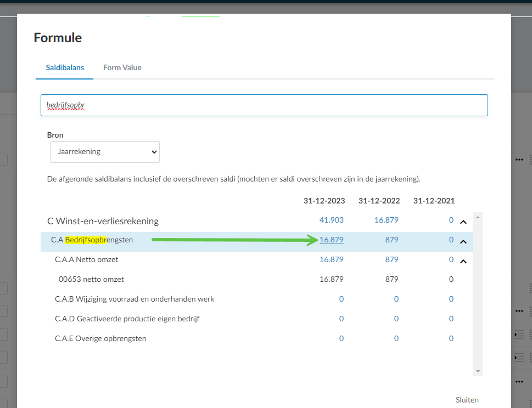
Task: Select Winst-en-verliesrekening 2023 value 41.903
Action: click(x=331, y=220)
